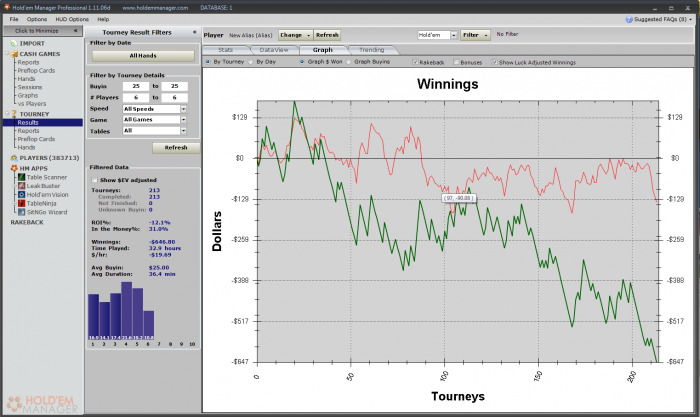
Task: Click the All Hands date filter button
Action: [x=143, y=56]
